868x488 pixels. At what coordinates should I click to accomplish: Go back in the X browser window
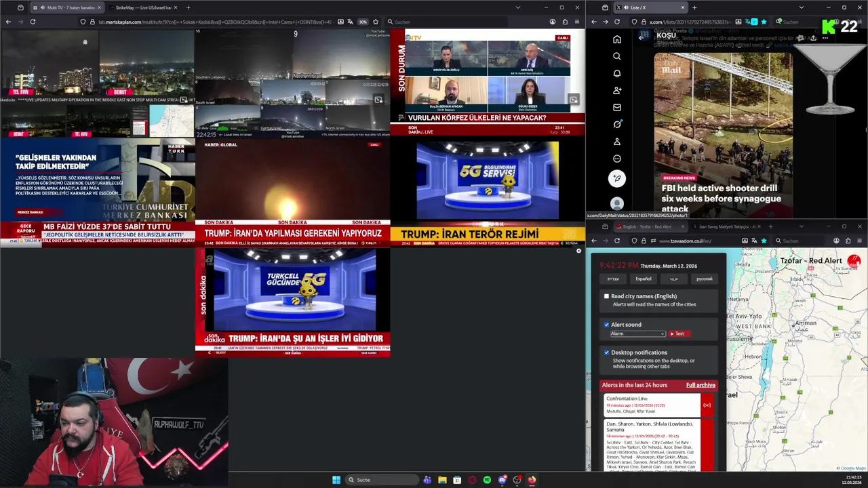point(593,22)
